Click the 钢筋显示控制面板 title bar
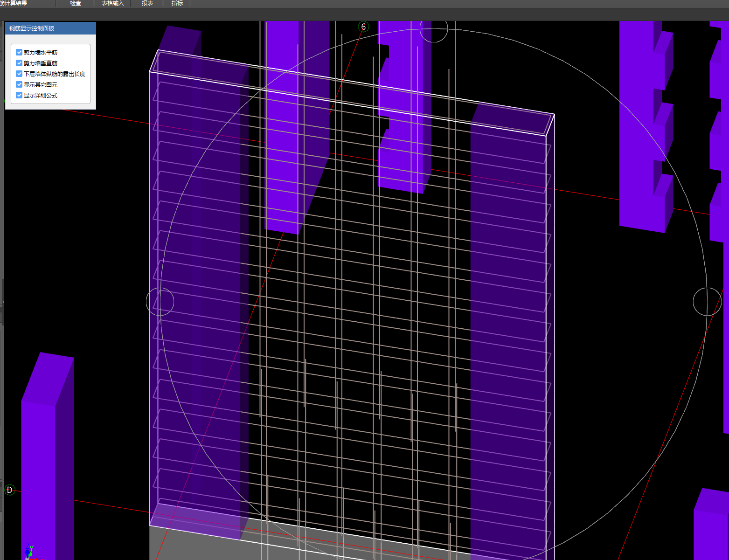The image size is (729, 560). coord(50,28)
